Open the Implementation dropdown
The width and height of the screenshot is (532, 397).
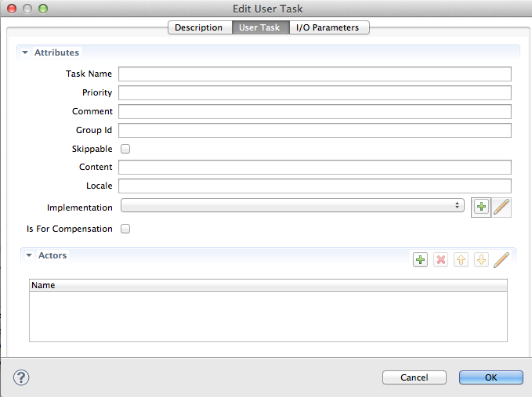[292, 205]
